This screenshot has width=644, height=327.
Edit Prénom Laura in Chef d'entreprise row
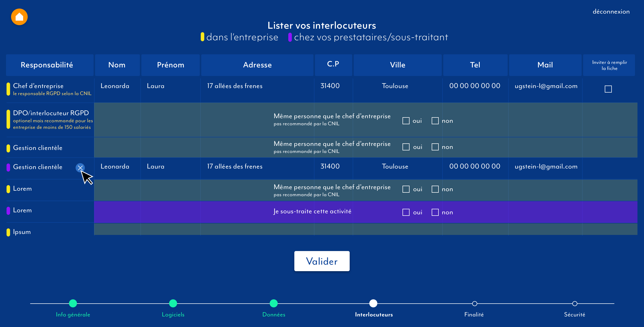(x=156, y=86)
